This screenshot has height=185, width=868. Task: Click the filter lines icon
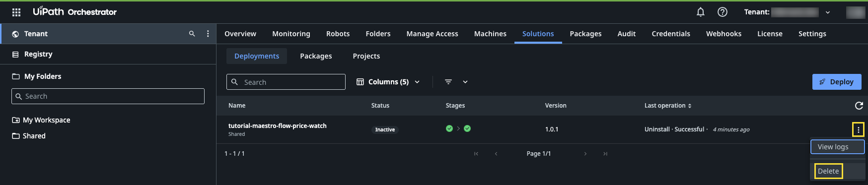pos(448,82)
